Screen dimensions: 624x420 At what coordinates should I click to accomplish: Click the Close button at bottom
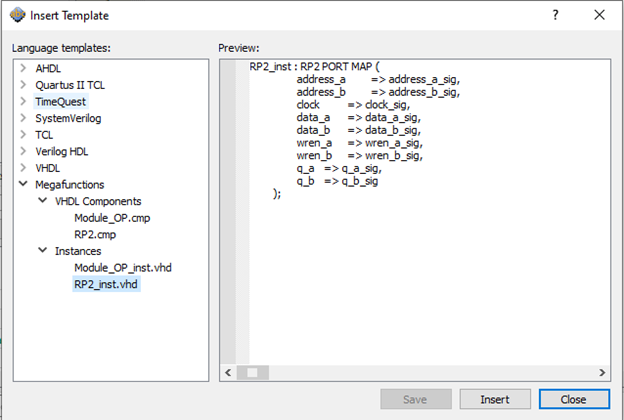point(573,399)
